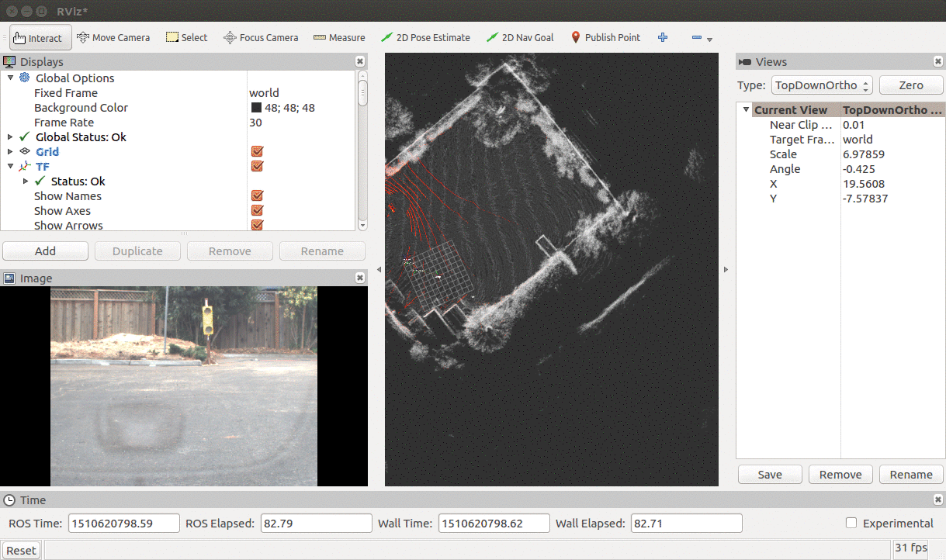
Task: Choose the Focus Camera tool
Action: click(x=261, y=37)
